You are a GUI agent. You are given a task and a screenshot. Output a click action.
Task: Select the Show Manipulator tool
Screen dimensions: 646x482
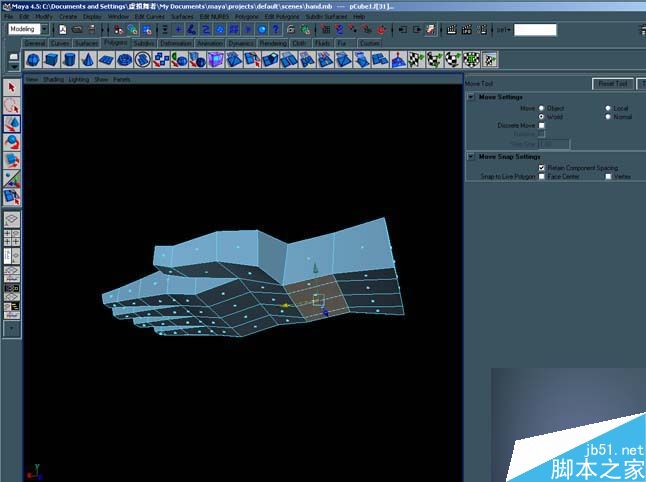(12, 178)
